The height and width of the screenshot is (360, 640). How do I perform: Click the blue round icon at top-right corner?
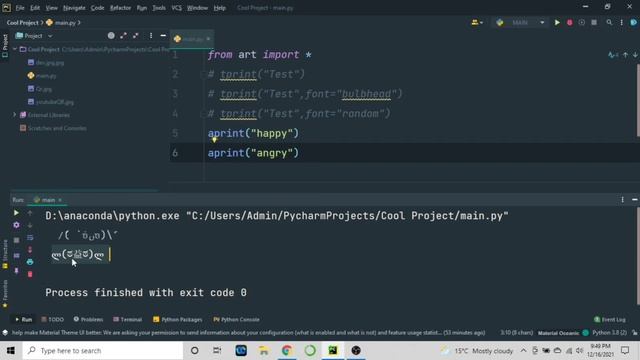(634, 23)
